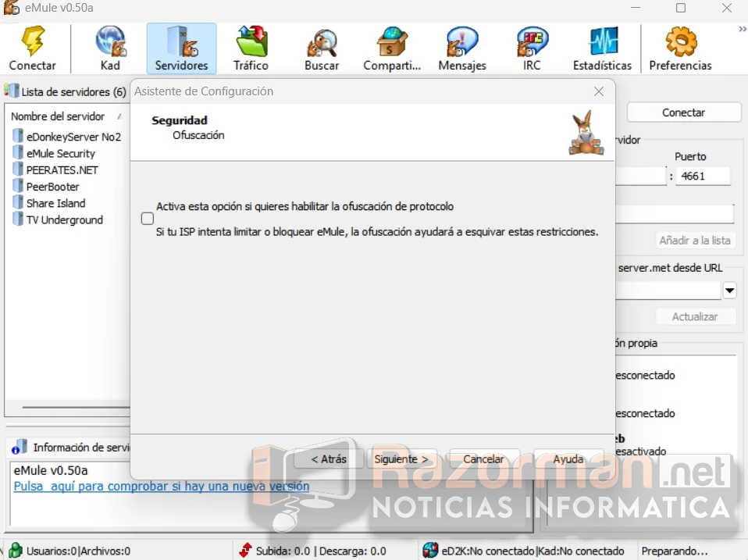Click the Actualizar button

[x=695, y=317]
